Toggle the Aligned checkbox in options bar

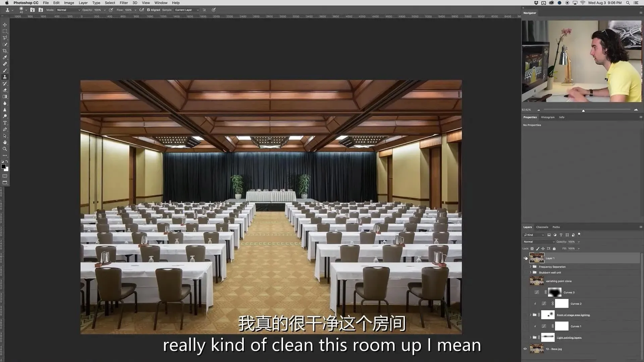click(148, 10)
